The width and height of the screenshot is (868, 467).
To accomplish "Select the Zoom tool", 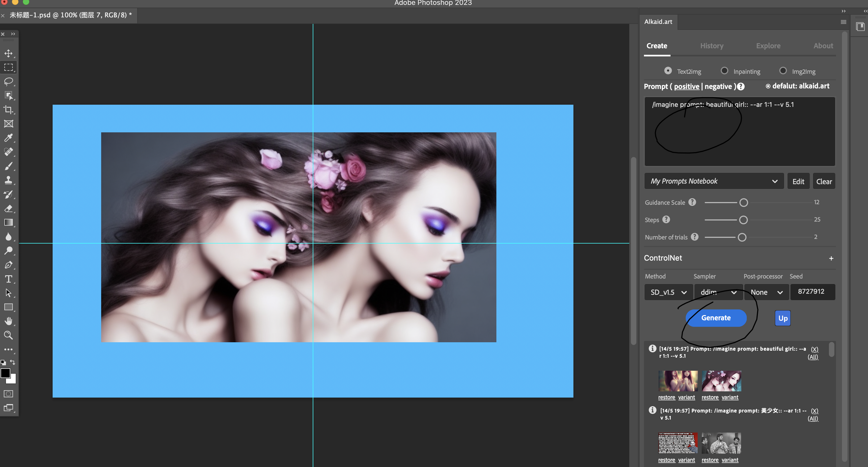I will pos(8,335).
